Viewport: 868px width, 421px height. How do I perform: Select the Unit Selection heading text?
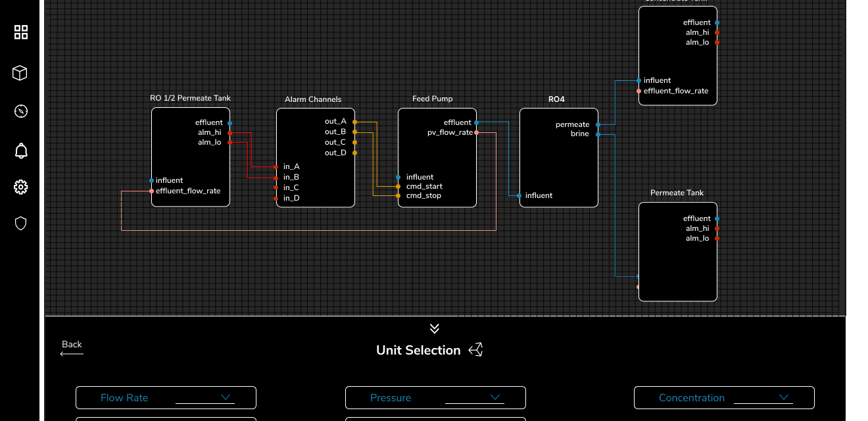click(x=418, y=350)
